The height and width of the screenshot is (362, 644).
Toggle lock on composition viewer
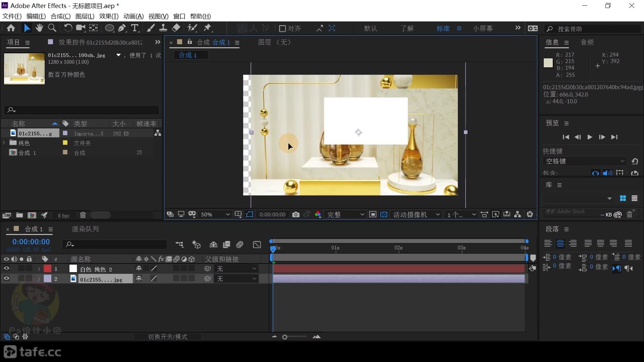coord(190,42)
